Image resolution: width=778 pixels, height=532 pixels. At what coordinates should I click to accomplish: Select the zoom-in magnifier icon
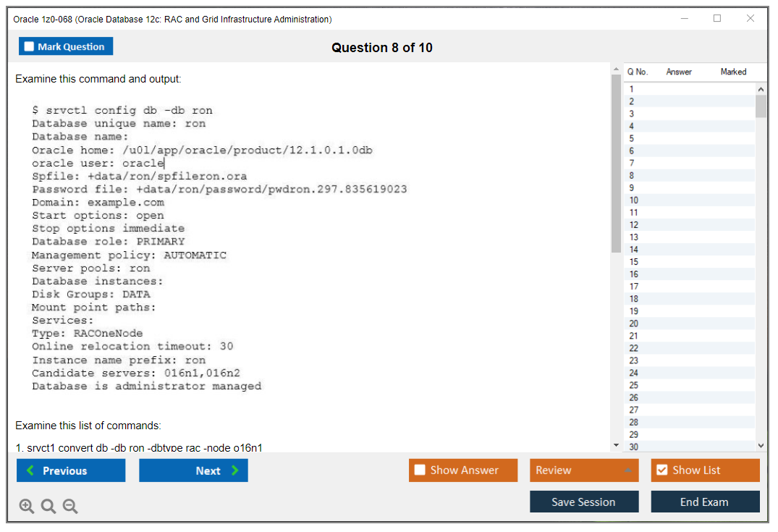pyautogui.click(x=27, y=506)
